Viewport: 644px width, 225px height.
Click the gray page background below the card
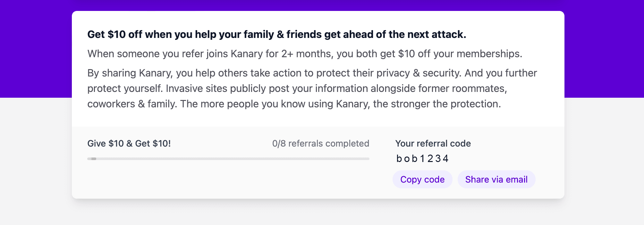point(321,213)
